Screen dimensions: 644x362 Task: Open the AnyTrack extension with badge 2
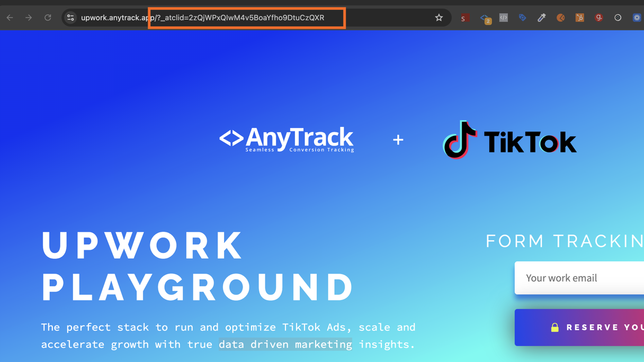pyautogui.click(x=485, y=19)
